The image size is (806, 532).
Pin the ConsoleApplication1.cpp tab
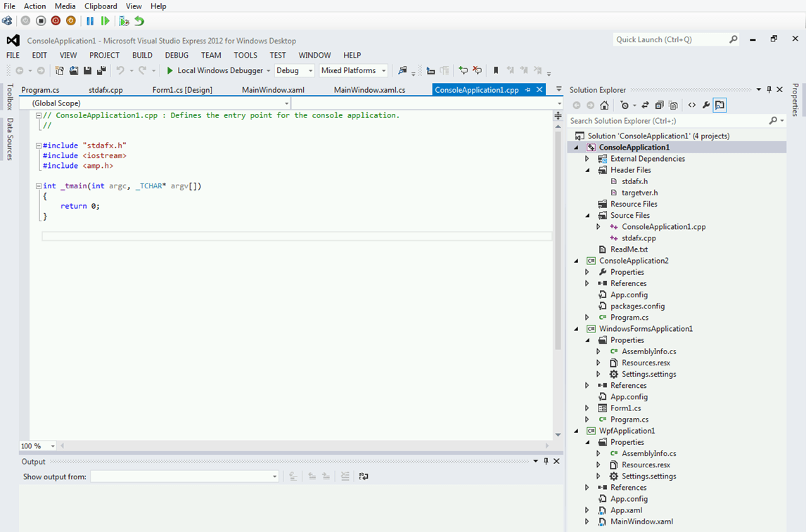tap(529, 89)
